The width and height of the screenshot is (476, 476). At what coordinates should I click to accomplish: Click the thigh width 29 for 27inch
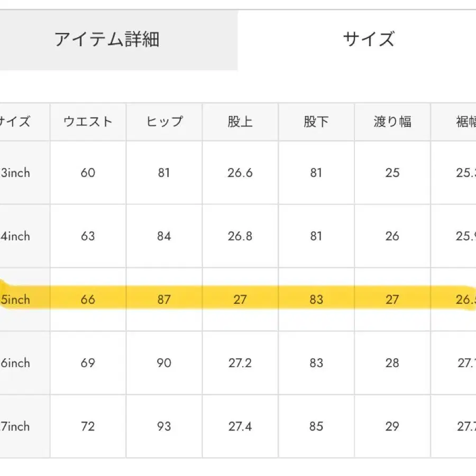tap(392, 427)
